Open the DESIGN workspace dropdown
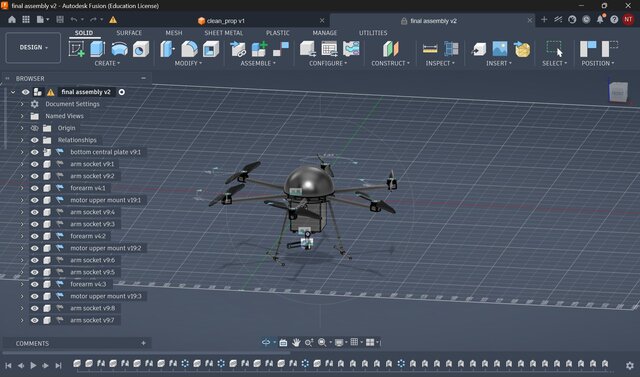Screen dimensions: 640x377 [33, 48]
